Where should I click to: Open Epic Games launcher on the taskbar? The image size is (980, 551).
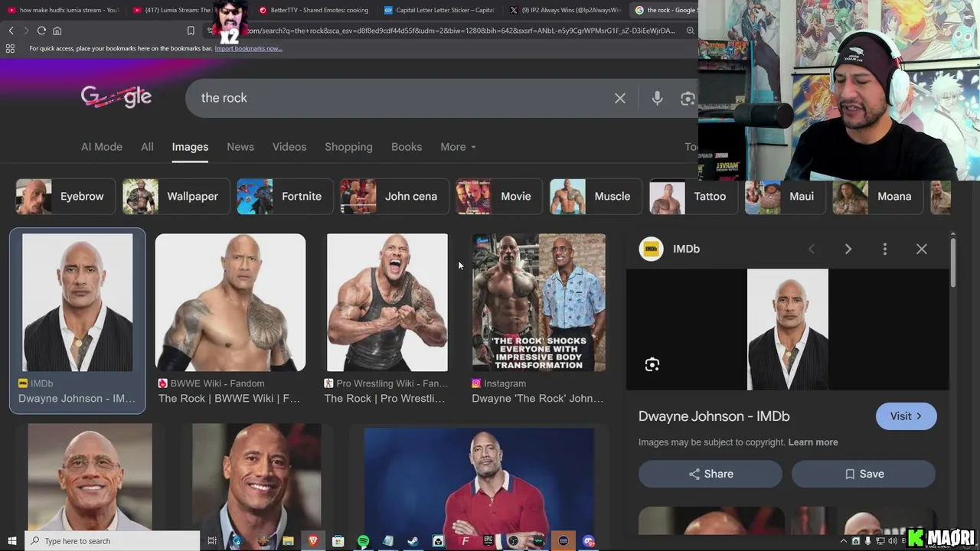click(x=488, y=541)
